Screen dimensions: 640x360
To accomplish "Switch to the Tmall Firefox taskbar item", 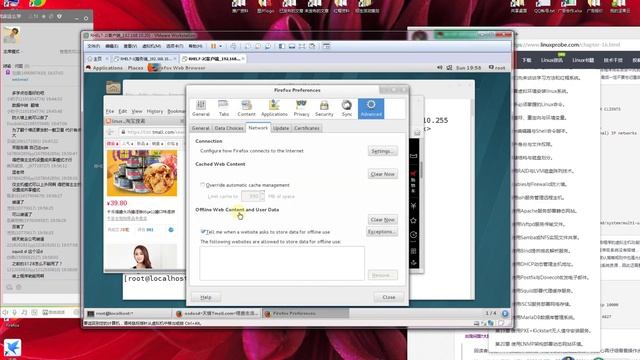I will coord(217,313).
